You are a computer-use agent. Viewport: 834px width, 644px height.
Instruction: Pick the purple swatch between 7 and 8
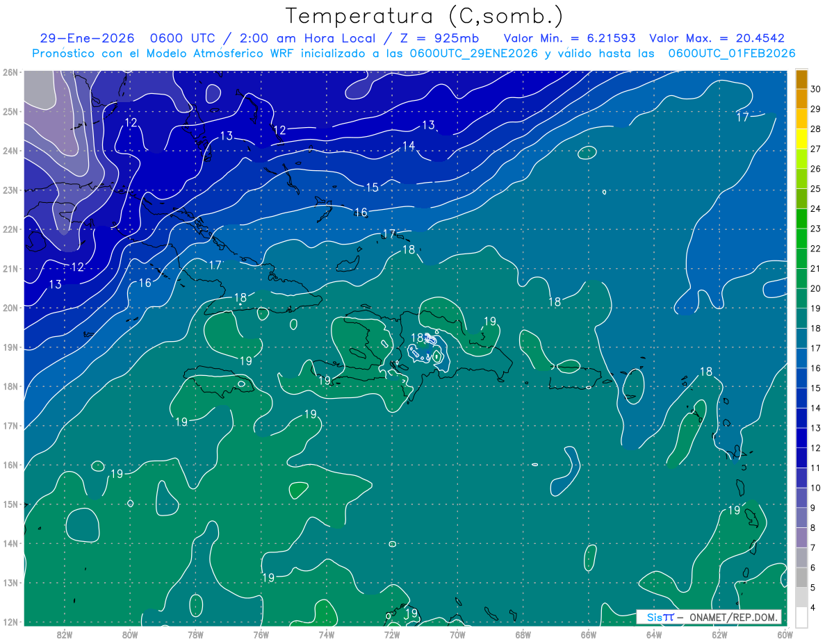(802, 538)
